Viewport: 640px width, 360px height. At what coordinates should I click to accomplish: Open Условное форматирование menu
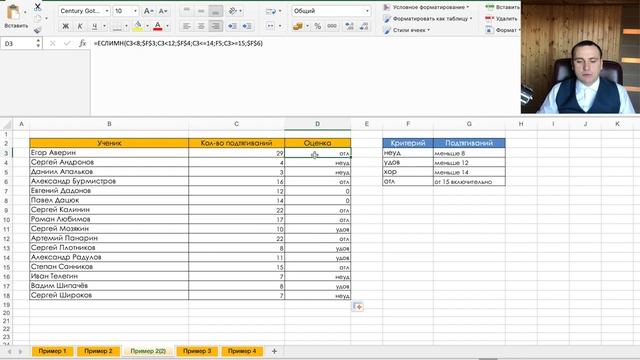[426, 7]
